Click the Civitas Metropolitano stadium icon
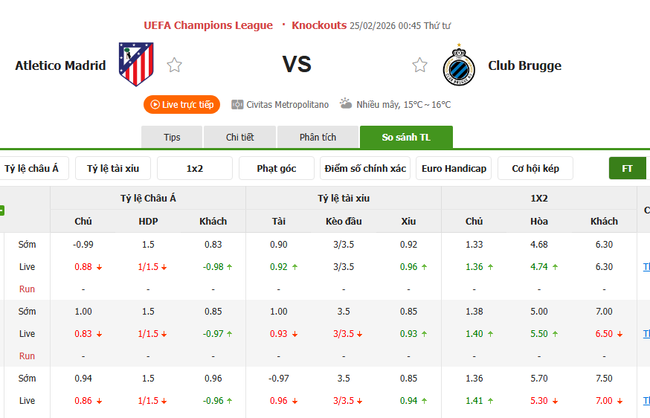The image size is (650, 418). click(237, 104)
